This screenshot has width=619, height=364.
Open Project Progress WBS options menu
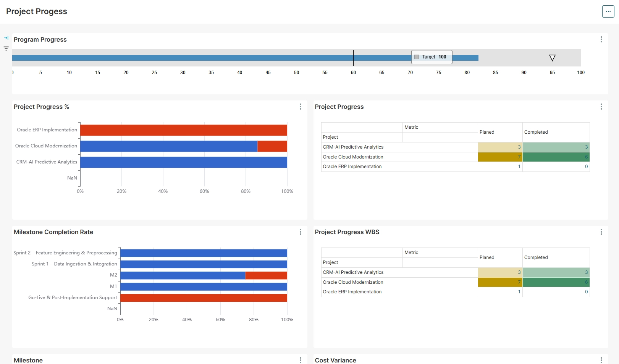[x=601, y=232]
